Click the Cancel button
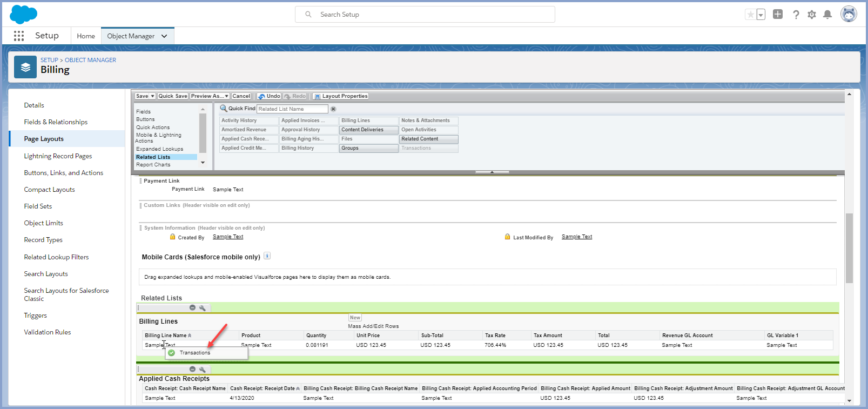 [241, 96]
